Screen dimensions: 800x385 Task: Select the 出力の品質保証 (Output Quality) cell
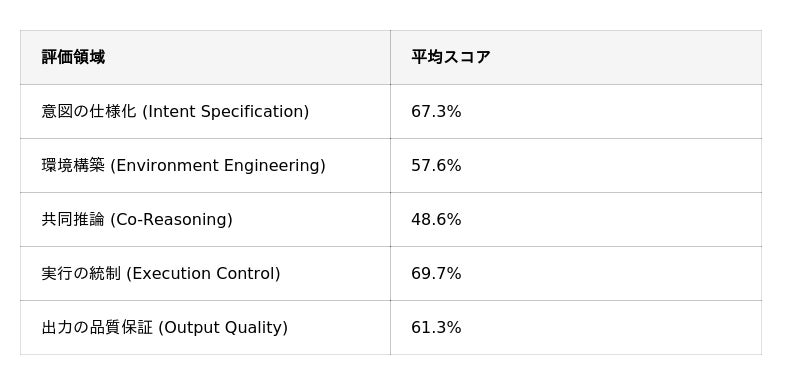(x=205, y=327)
